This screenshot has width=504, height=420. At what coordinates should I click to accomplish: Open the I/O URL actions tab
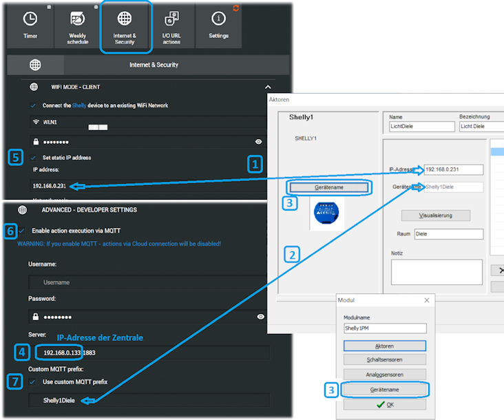pos(171,26)
